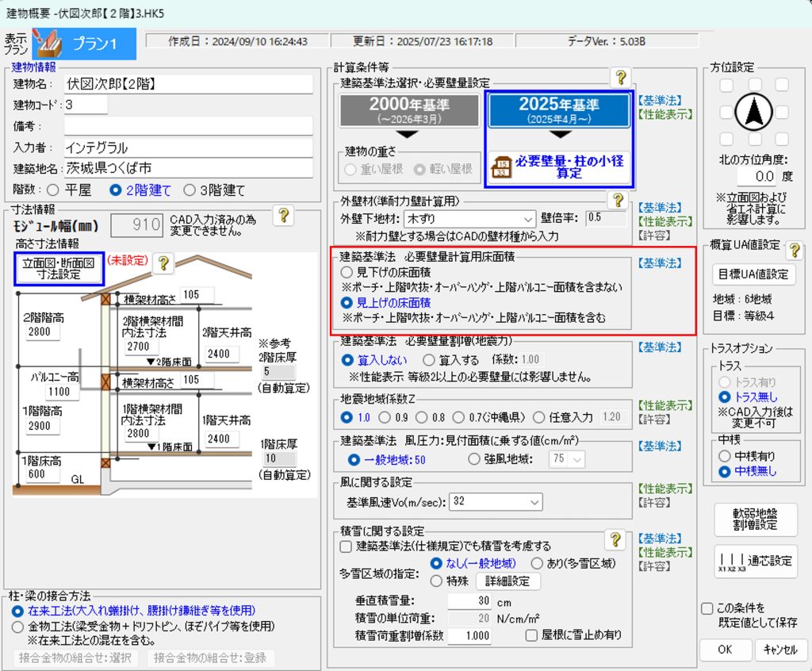Click the 建築地名 field
This screenshot has height=671, width=812.
[189, 168]
